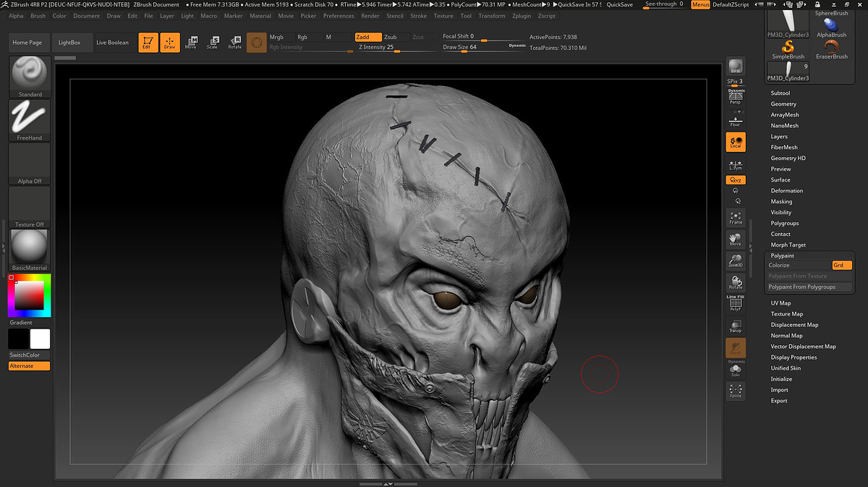868x487 pixels.
Task: Expand the Geometry section
Action: pos(783,104)
